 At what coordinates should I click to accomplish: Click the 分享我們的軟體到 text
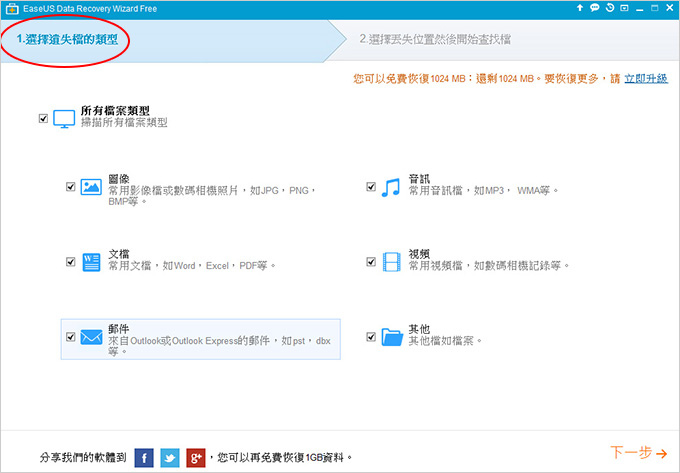click(83, 458)
